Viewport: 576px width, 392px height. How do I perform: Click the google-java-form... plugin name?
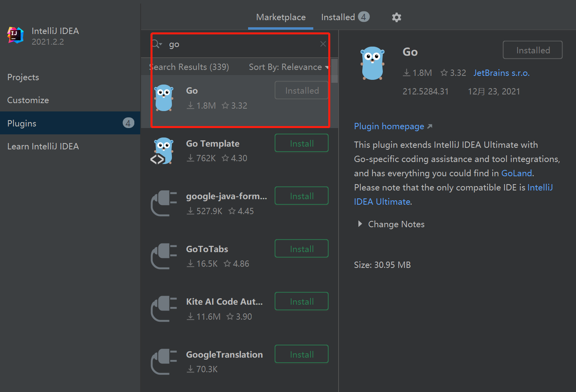coord(226,196)
